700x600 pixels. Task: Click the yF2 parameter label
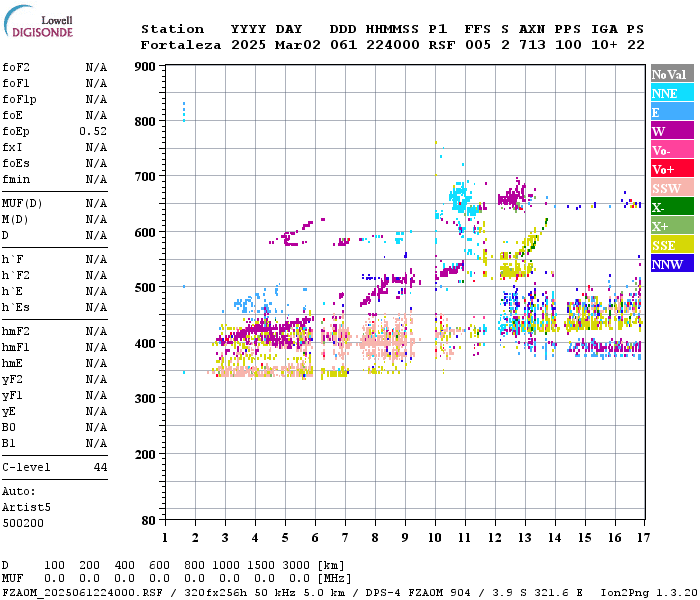[12, 379]
